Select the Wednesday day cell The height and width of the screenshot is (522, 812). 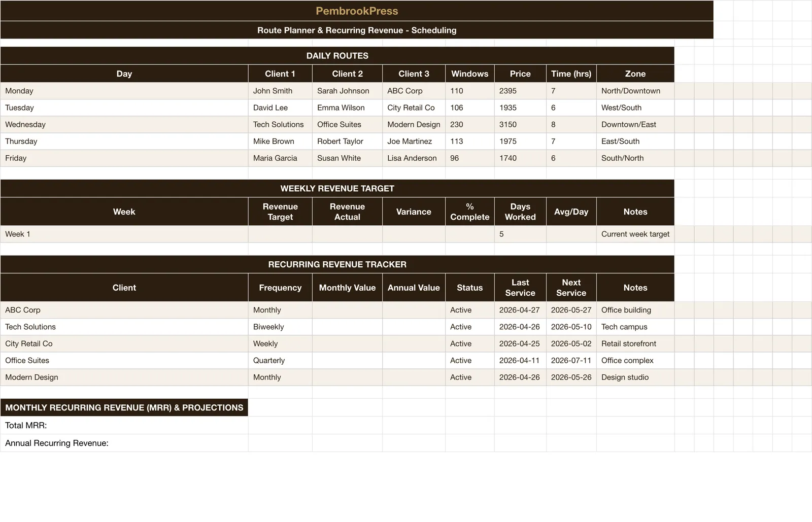pyautogui.click(x=124, y=124)
